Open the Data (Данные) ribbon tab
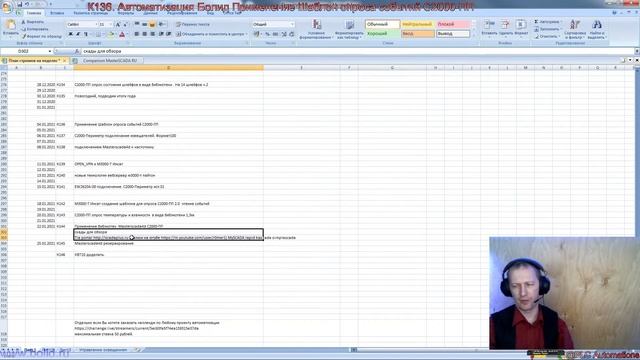This screenshot has height=360, width=640. [x=150, y=13]
